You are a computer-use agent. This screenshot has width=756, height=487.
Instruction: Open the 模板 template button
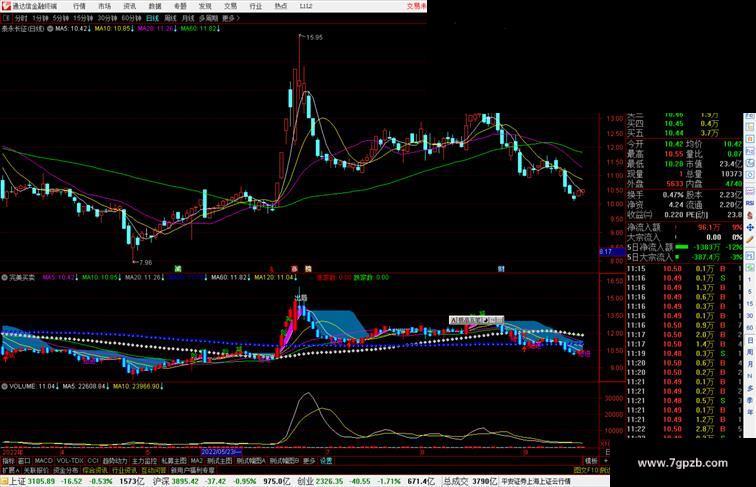pyautogui.click(x=591, y=461)
